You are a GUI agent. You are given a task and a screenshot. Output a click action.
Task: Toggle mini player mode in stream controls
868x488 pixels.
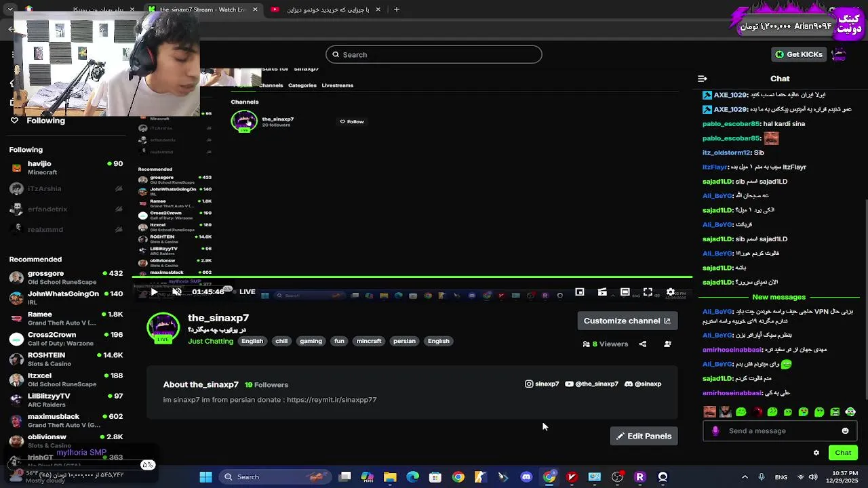(x=580, y=292)
